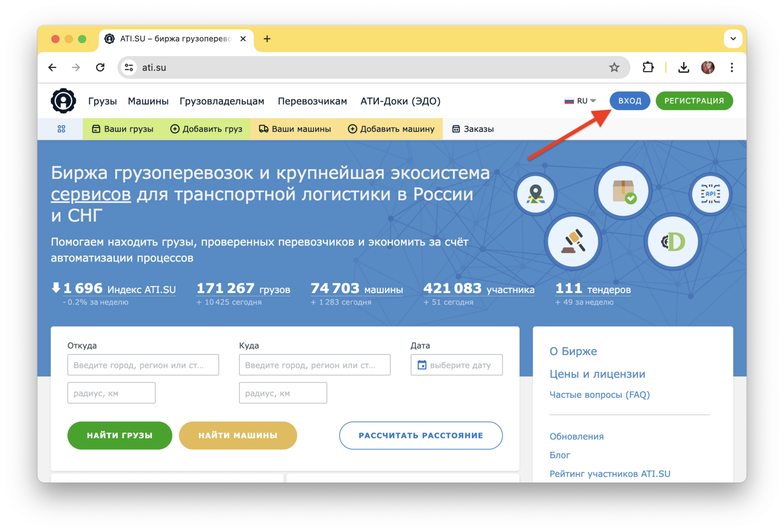Click the auction gavel circle icon
784x532 pixels.
click(573, 242)
